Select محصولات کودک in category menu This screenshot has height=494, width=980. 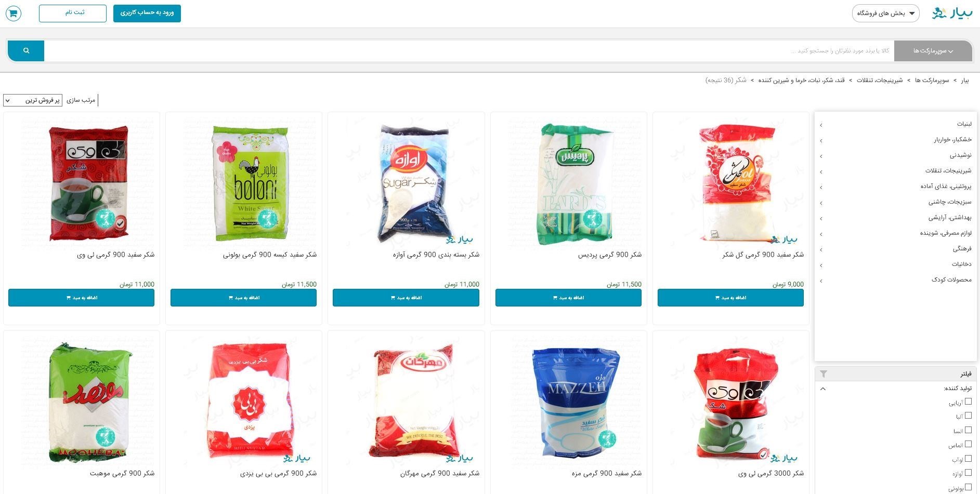tap(951, 280)
